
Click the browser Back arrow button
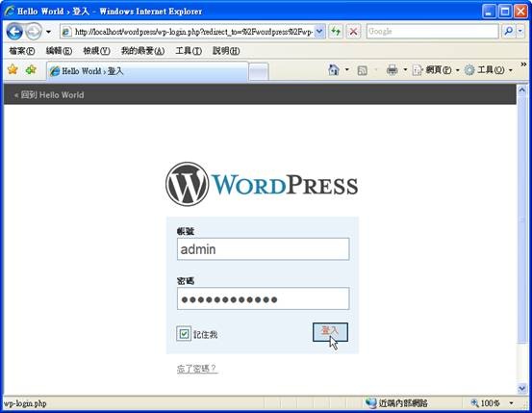pyautogui.click(x=14, y=32)
